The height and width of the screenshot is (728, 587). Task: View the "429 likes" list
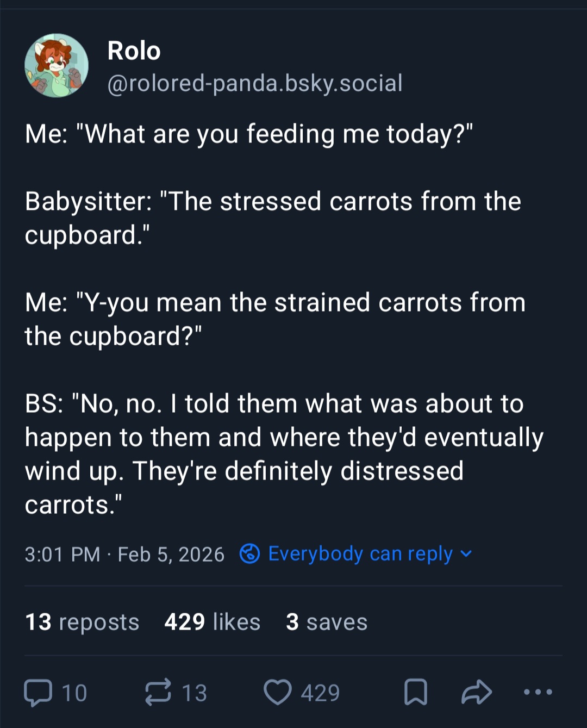pos(213,622)
